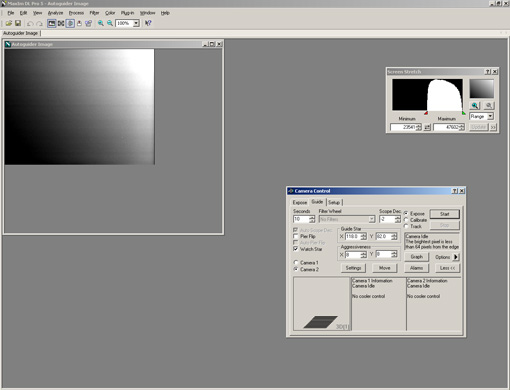The height and width of the screenshot is (390, 510).
Task: Collapse the panel with Less << button
Action: point(447,268)
